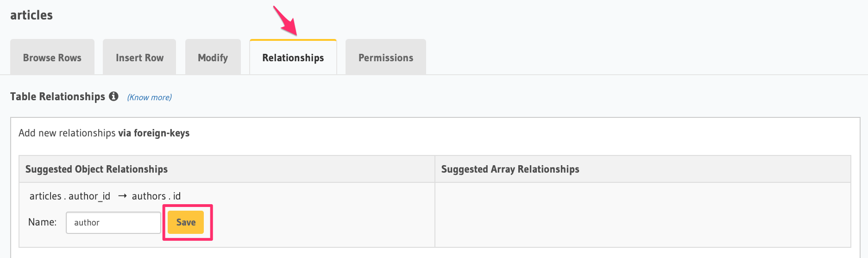Viewport: 868px width, 258px height.
Task: Click the arrow icon before authors . id
Action: coord(122,196)
